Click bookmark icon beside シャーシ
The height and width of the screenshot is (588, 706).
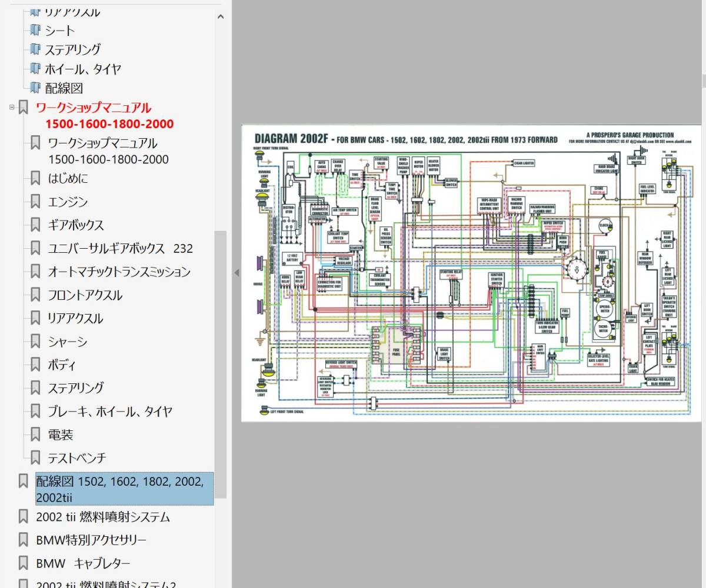(x=35, y=342)
